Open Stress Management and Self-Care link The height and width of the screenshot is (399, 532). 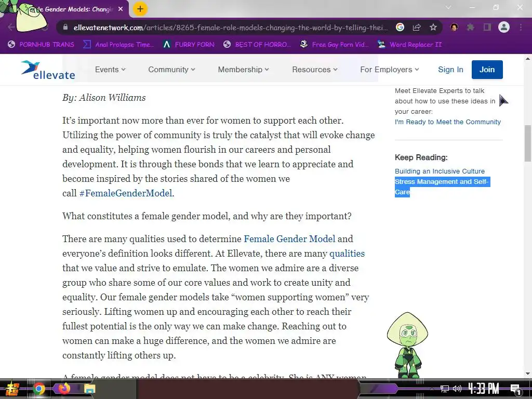pyautogui.click(x=442, y=187)
